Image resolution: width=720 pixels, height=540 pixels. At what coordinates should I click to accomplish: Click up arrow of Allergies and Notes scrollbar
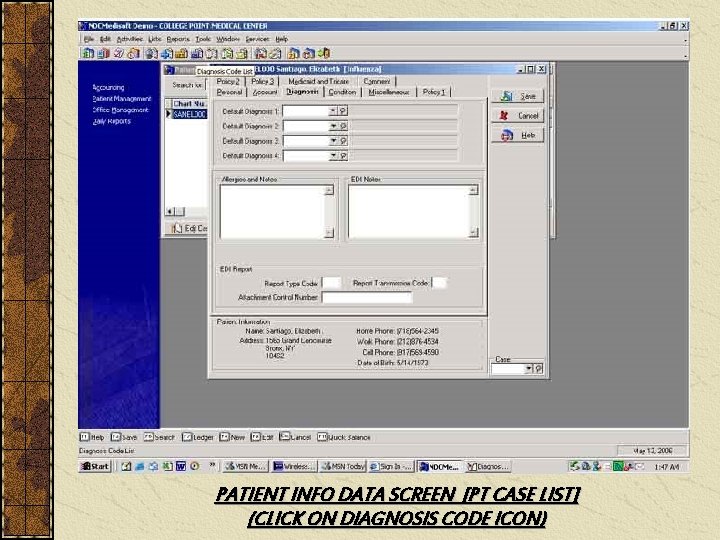click(329, 190)
